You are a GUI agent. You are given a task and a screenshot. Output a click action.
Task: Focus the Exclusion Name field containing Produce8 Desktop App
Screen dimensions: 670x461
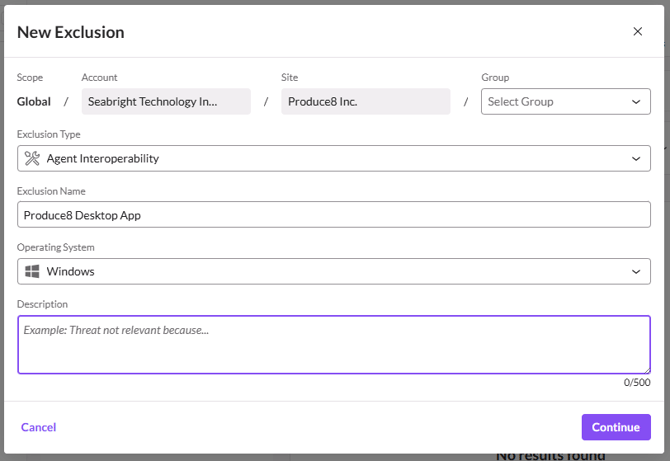334,214
